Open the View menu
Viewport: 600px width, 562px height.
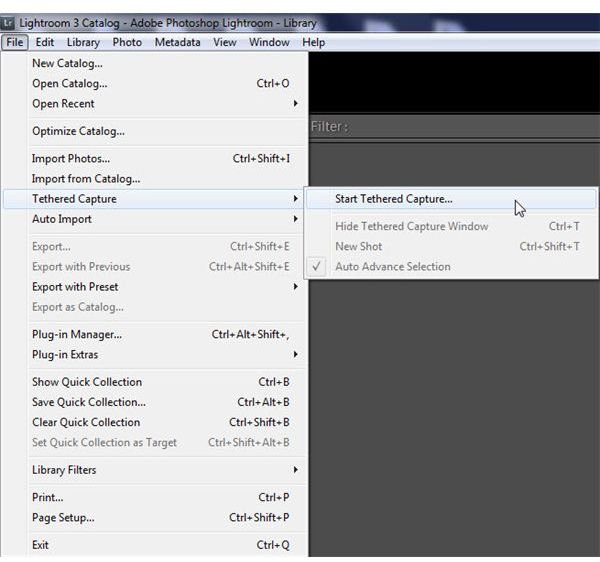click(x=225, y=42)
